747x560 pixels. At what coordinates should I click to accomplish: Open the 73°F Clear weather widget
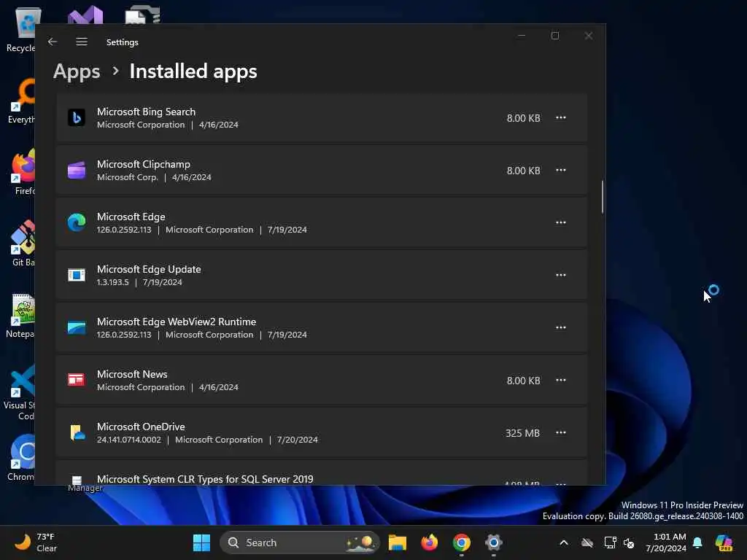click(x=36, y=542)
